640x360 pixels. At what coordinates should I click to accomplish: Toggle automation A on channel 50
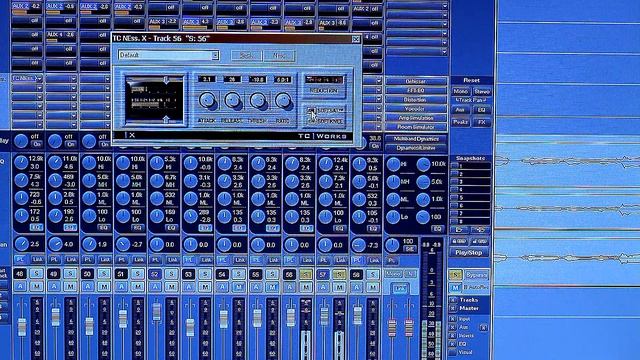(x=88, y=287)
